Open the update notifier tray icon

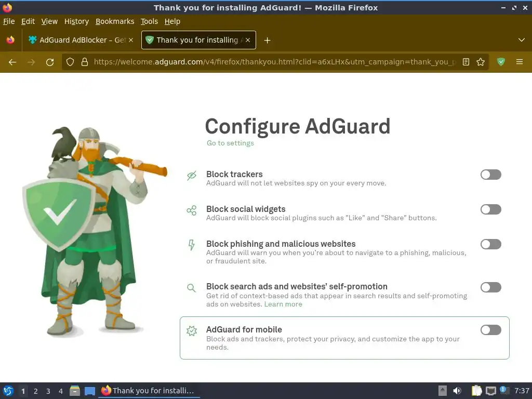(504, 390)
